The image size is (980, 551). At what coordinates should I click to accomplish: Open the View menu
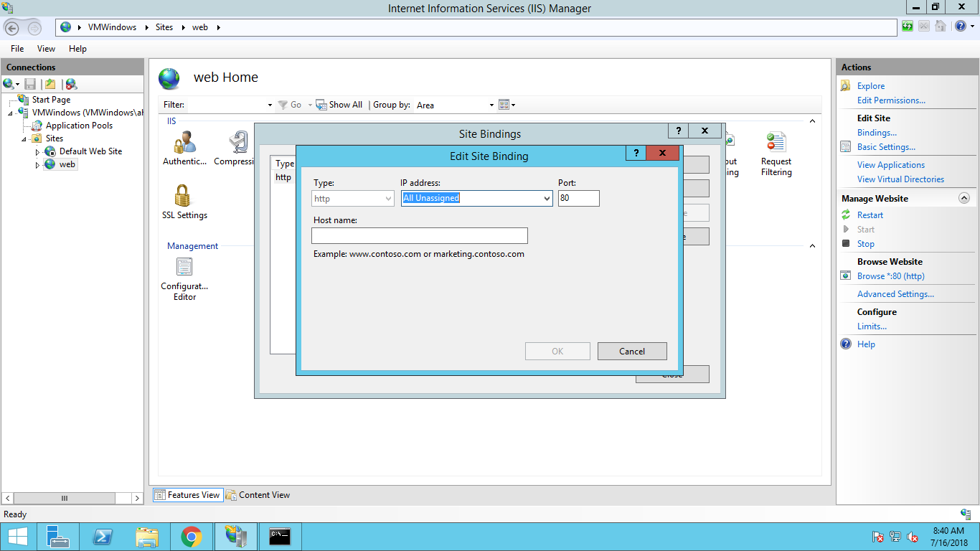tap(46, 49)
